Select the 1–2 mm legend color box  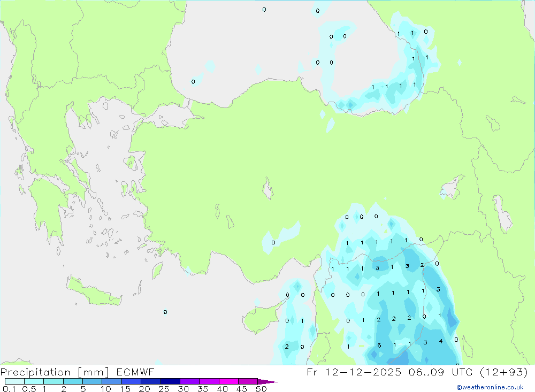[53, 381]
